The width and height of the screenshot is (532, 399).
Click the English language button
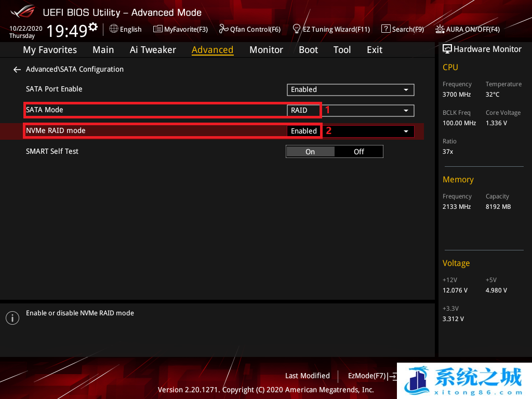130,29
